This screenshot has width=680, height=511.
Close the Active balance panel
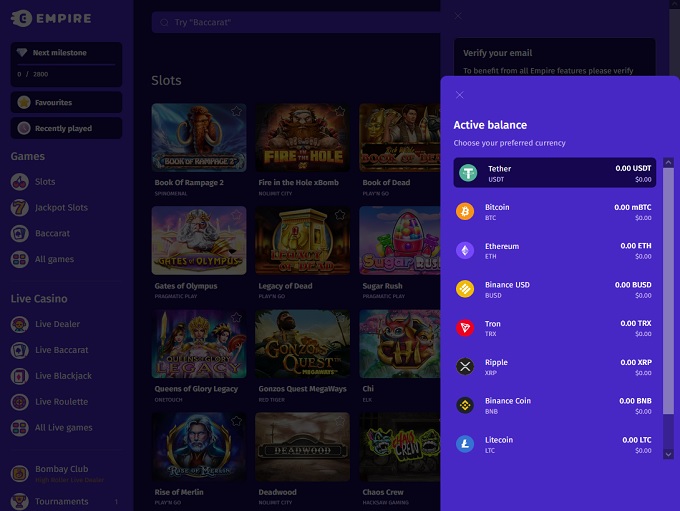click(460, 95)
